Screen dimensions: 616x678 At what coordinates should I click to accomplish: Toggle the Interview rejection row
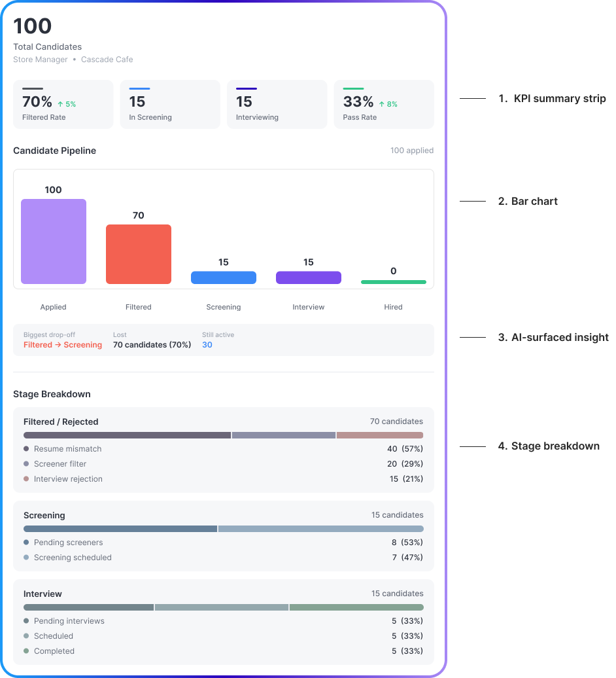222,478
